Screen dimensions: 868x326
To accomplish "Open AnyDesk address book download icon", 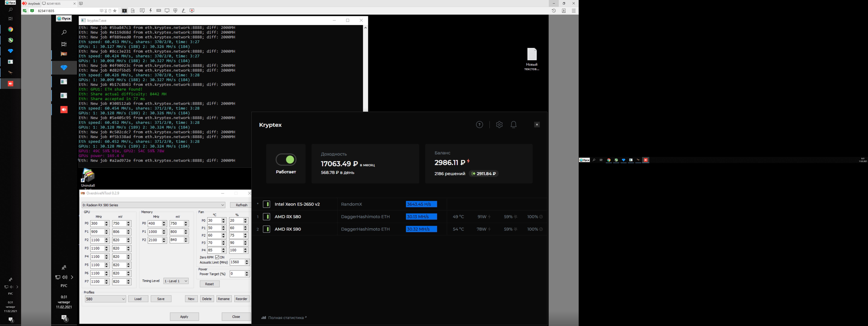I will pos(564,11).
